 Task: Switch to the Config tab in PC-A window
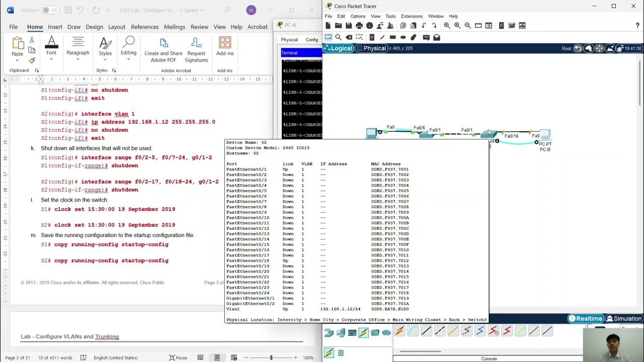(312, 40)
